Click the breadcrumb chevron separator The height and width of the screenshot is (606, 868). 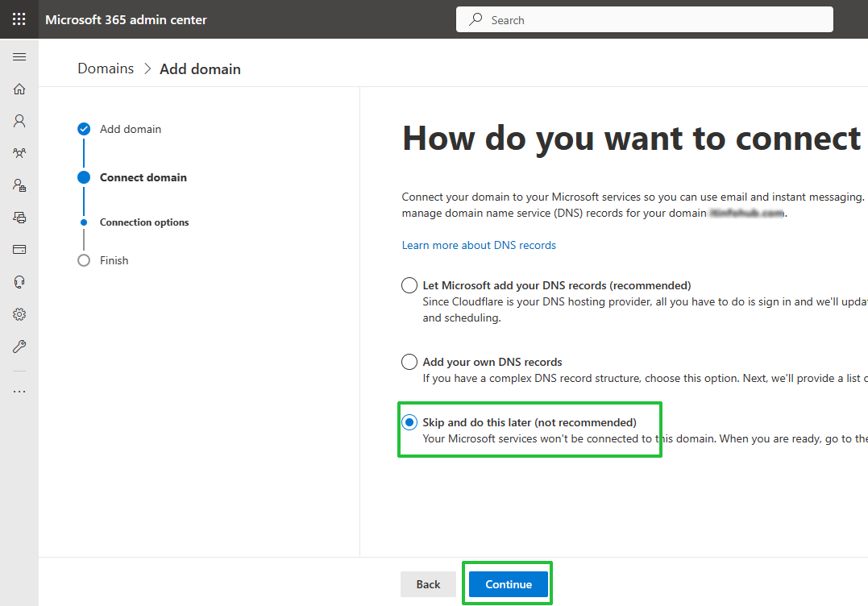(147, 69)
